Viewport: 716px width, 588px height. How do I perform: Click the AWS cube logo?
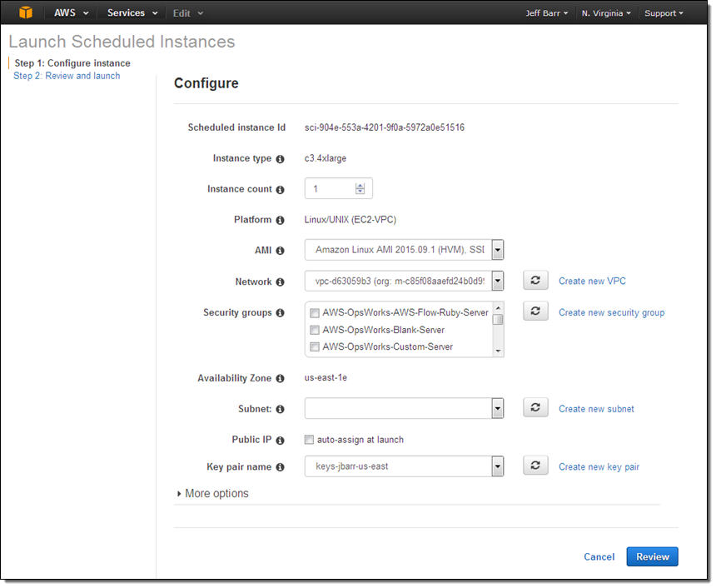click(x=25, y=12)
